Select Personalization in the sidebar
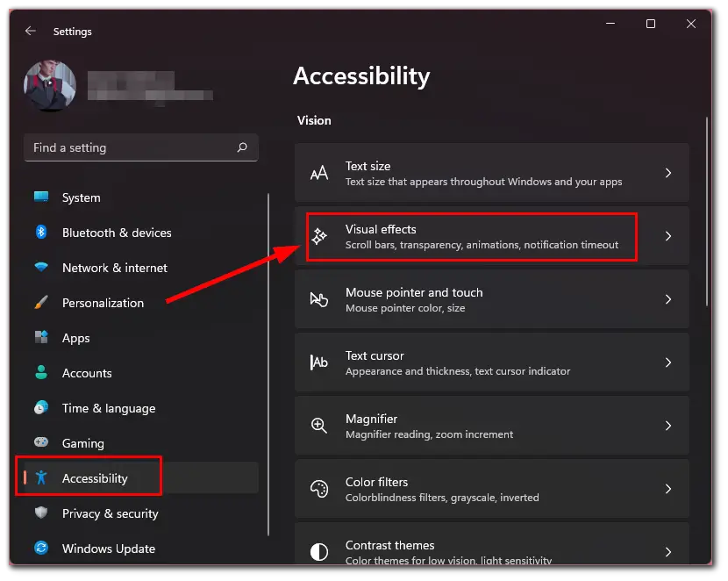The width and height of the screenshot is (728, 581). 141,303
